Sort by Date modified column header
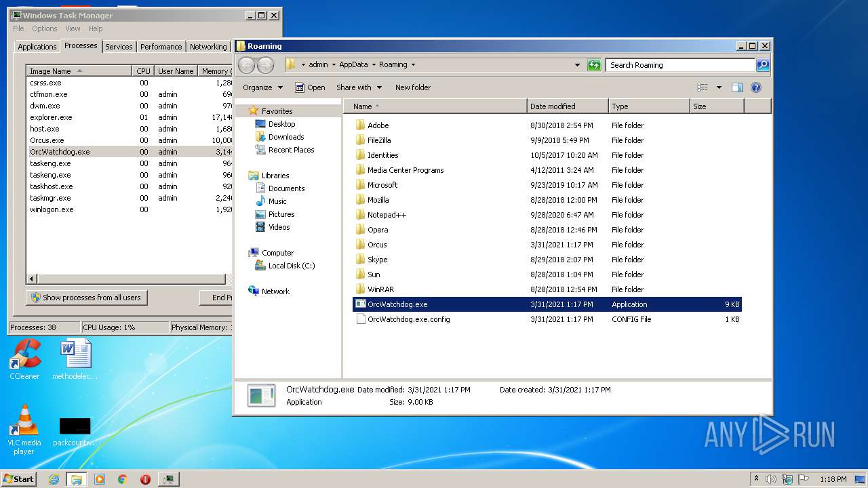The width and height of the screenshot is (868, 488). 568,106
